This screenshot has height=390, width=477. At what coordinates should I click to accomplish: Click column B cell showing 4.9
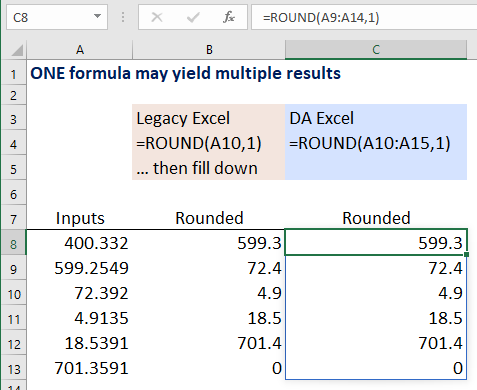point(209,293)
